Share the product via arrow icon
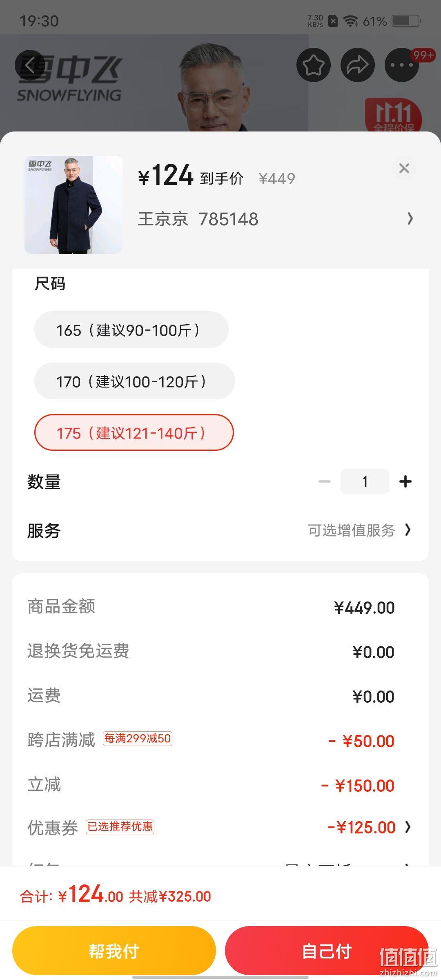 357,65
